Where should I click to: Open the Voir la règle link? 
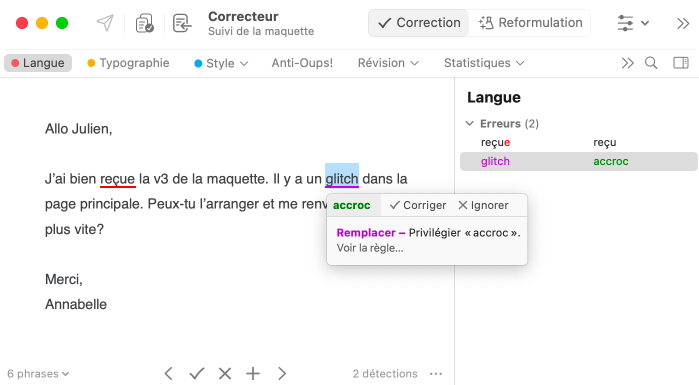pyautogui.click(x=370, y=248)
